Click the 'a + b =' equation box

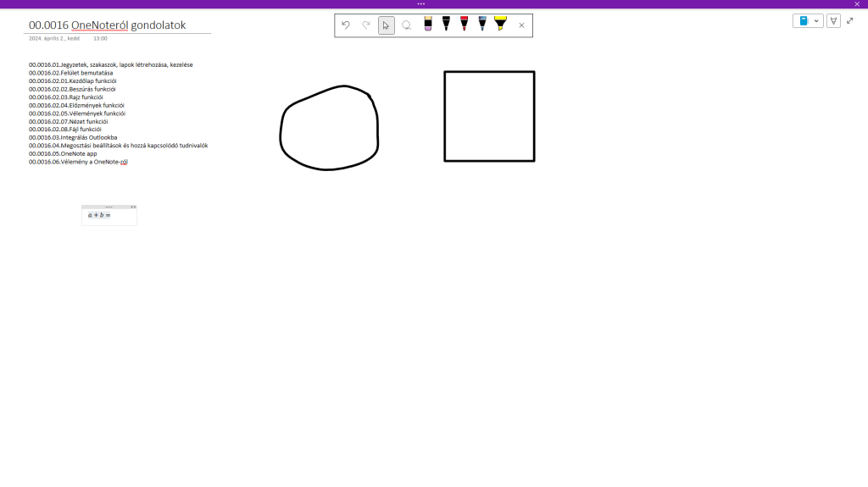(x=100, y=215)
